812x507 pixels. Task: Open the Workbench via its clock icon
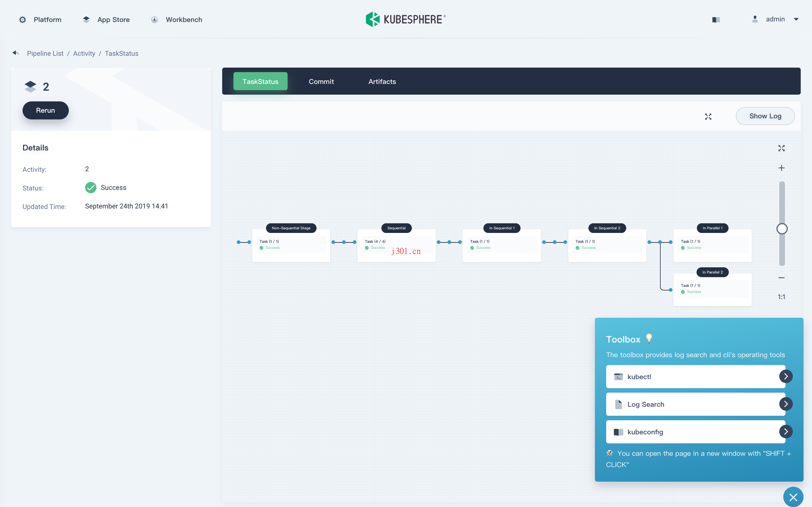(154, 19)
